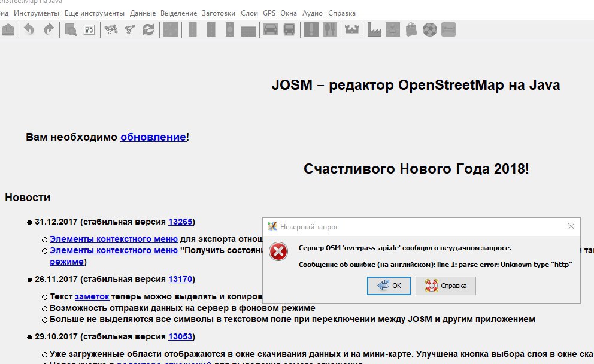
Task: Select the roundabout road preset icon
Action: pyautogui.click(x=229, y=29)
